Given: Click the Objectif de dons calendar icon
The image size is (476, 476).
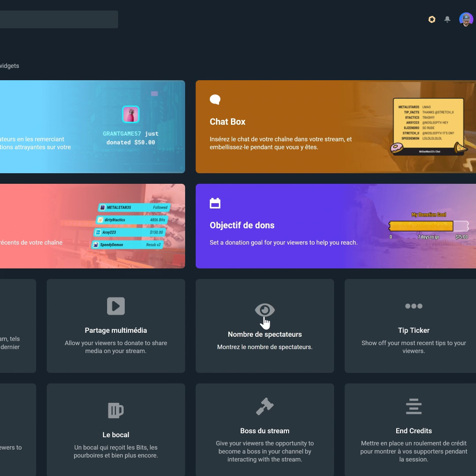Looking at the screenshot, I should (x=215, y=203).
